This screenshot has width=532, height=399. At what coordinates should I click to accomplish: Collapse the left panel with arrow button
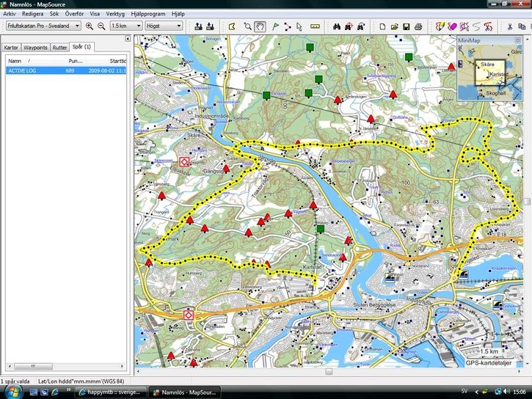point(128,39)
